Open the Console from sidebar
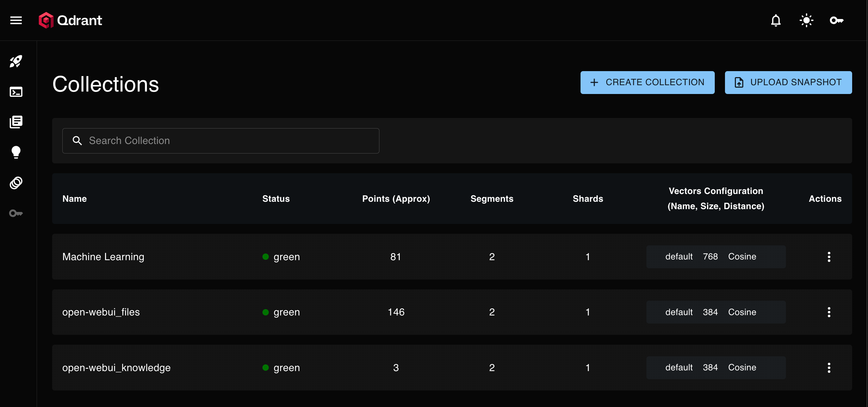 pyautogui.click(x=16, y=92)
